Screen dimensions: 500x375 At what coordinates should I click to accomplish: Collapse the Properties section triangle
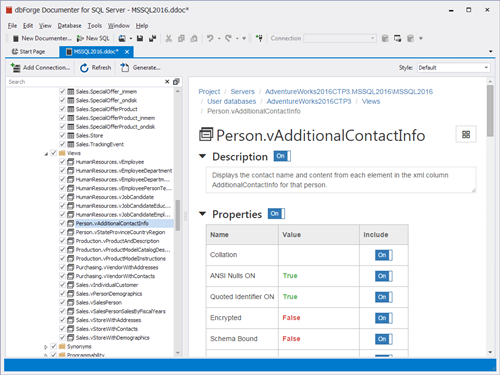[202, 214]
